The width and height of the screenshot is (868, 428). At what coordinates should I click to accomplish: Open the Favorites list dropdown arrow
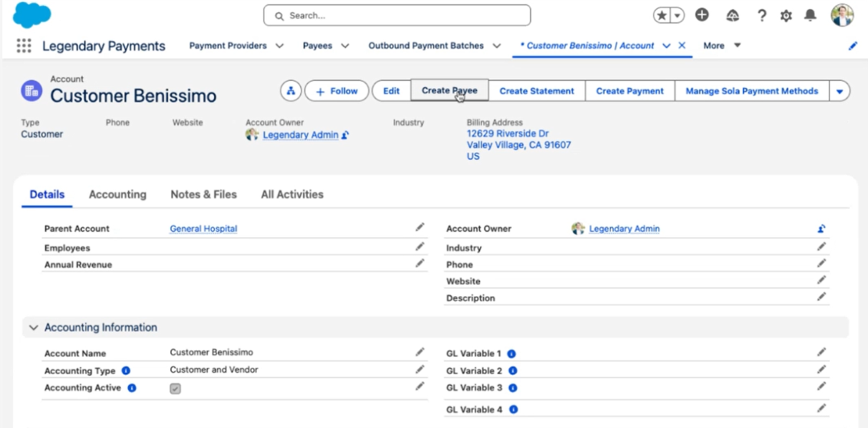677,16
